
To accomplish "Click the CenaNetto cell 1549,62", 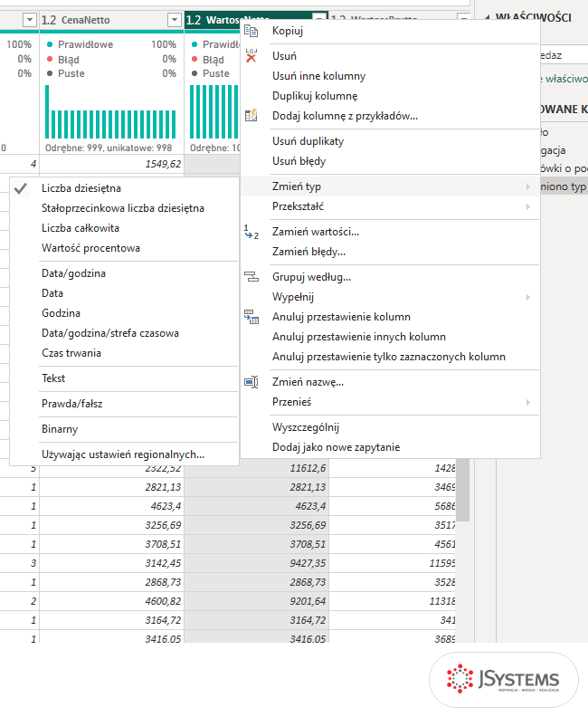I will pos(111,164).
